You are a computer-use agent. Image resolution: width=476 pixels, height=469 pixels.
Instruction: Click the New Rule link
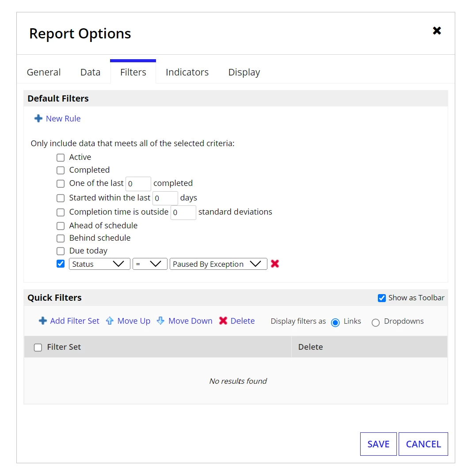coord(63,119)
